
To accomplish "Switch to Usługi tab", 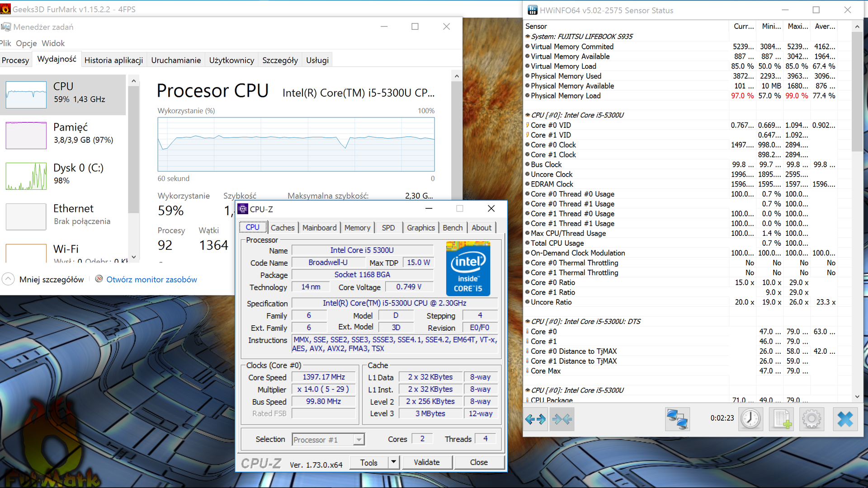I will tap(317, 60).
